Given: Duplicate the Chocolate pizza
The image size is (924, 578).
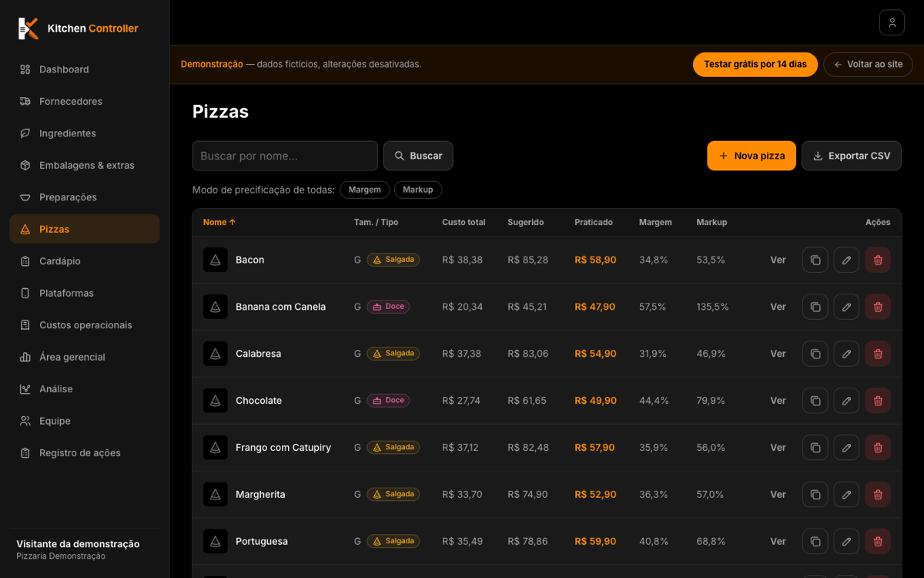Looking at the screenshot, I should [815, 401].
